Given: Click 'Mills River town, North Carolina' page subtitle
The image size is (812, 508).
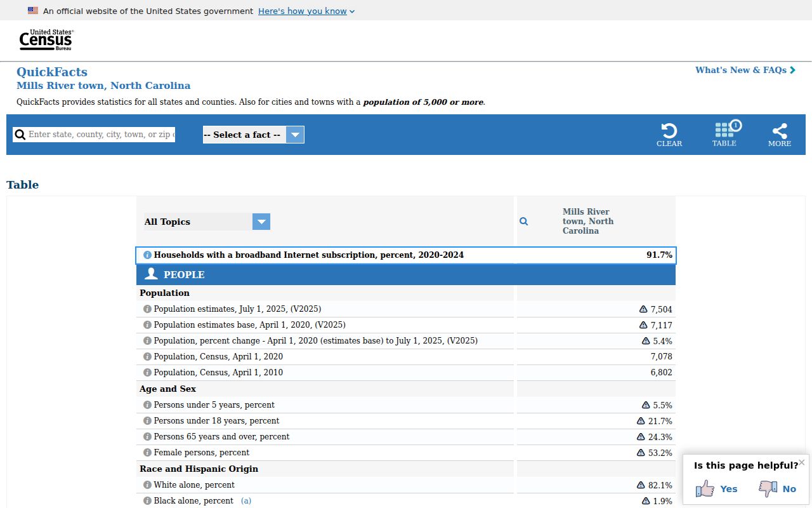Looking at the screenshot, I should 103,86.
